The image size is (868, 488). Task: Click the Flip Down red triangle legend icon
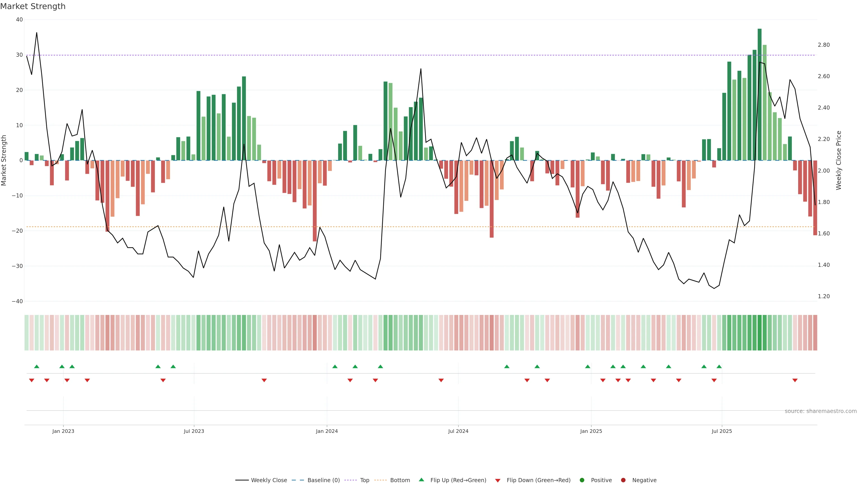498,481
